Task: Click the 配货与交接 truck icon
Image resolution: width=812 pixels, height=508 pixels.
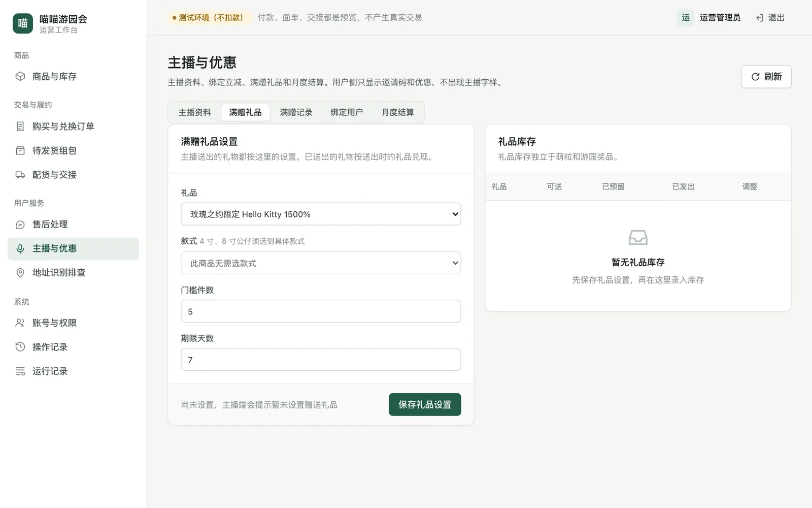Action: [20, 175]
